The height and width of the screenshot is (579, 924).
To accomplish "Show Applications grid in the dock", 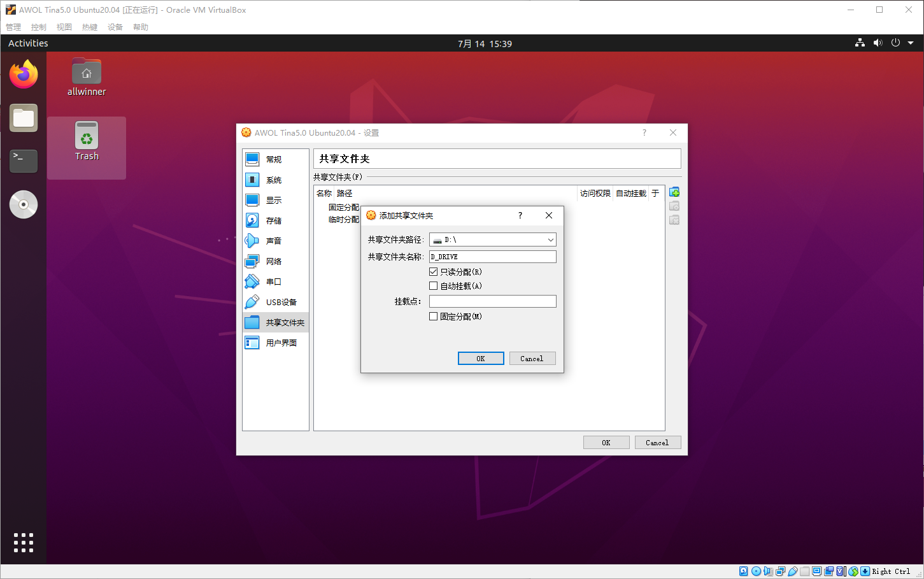I will [24, 542].
